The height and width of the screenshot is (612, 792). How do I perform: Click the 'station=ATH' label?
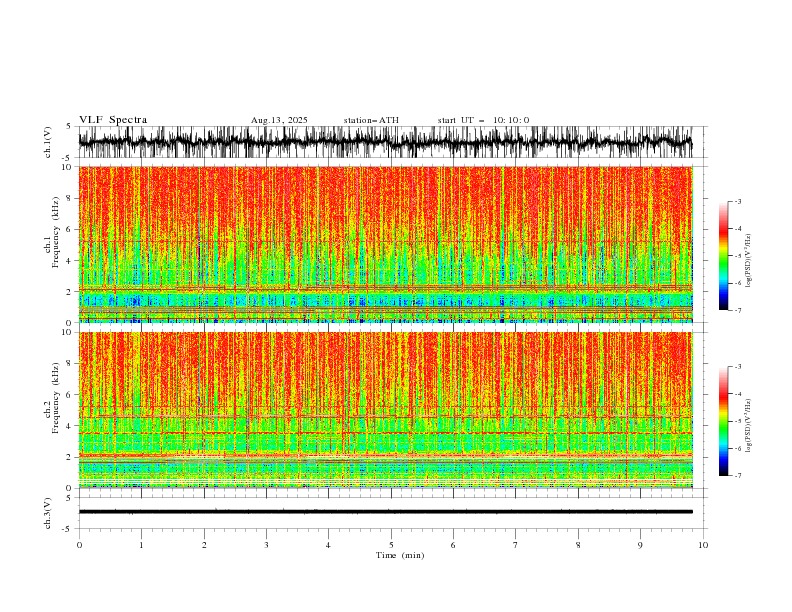click(x=371, y=120)
